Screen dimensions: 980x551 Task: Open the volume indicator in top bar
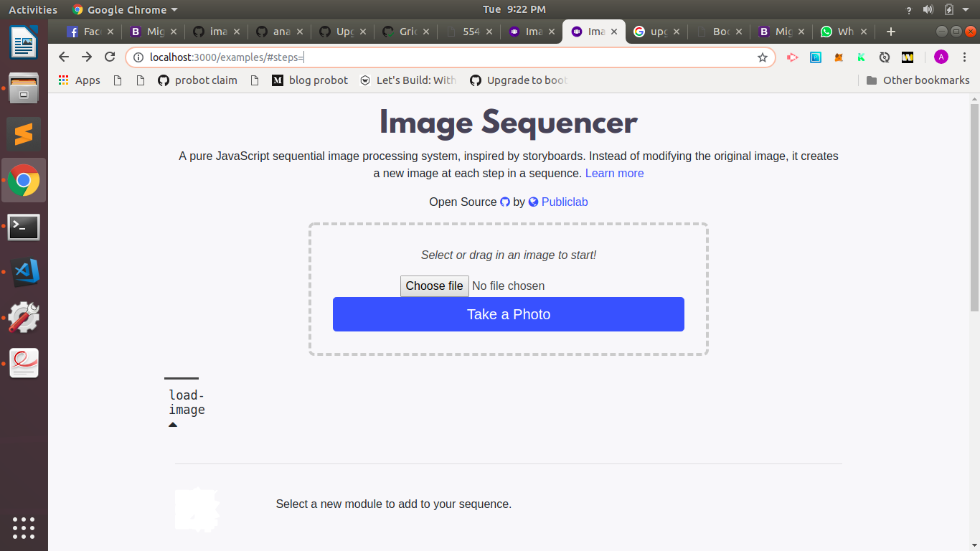click(x=928, y=9)
